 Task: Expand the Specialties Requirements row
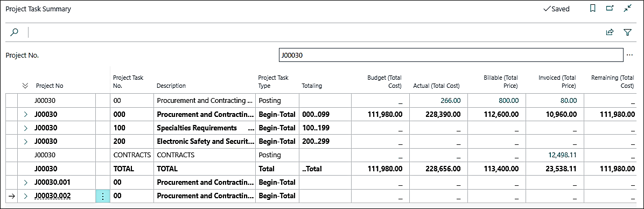[x=26, y=128]
